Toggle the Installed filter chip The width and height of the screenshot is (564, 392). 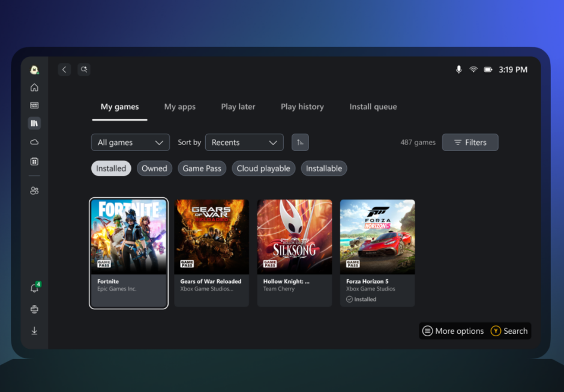pos(111,168)
